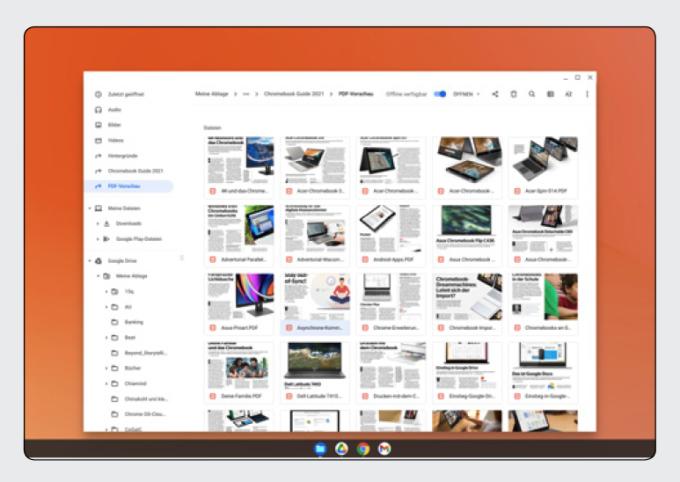680x482 pixels.
Task: Select the Downloads icon in sidebar
Action: [107, 223]
